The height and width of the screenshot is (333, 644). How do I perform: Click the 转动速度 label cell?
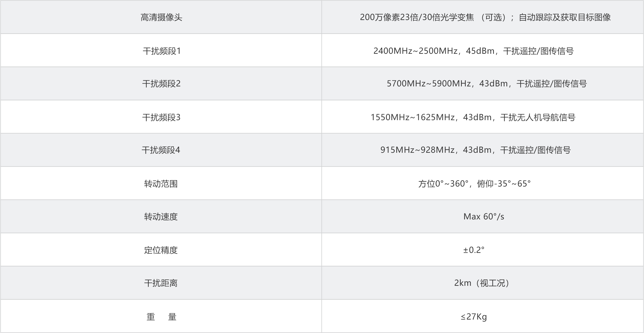click(x=161, y=217)
